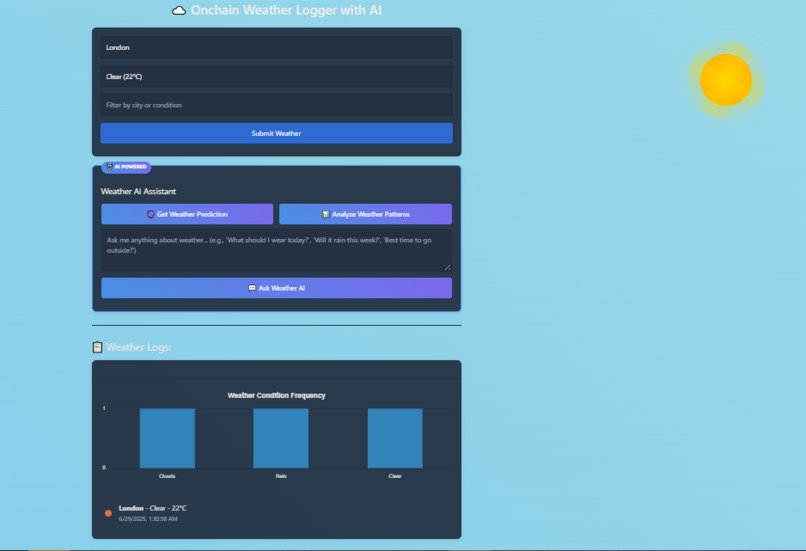Click the Filter by city or condition field
The width and height of the screenshot is (806, 551).
tap(277, 105)
